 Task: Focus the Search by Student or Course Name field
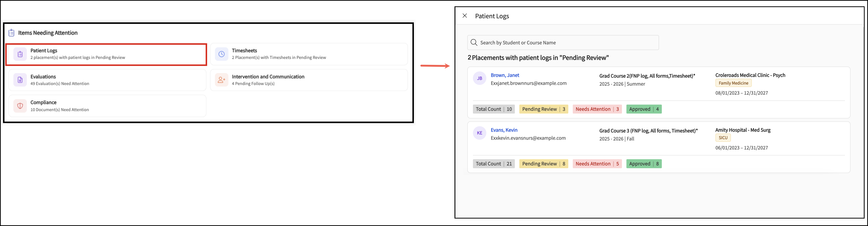point(563,43)
